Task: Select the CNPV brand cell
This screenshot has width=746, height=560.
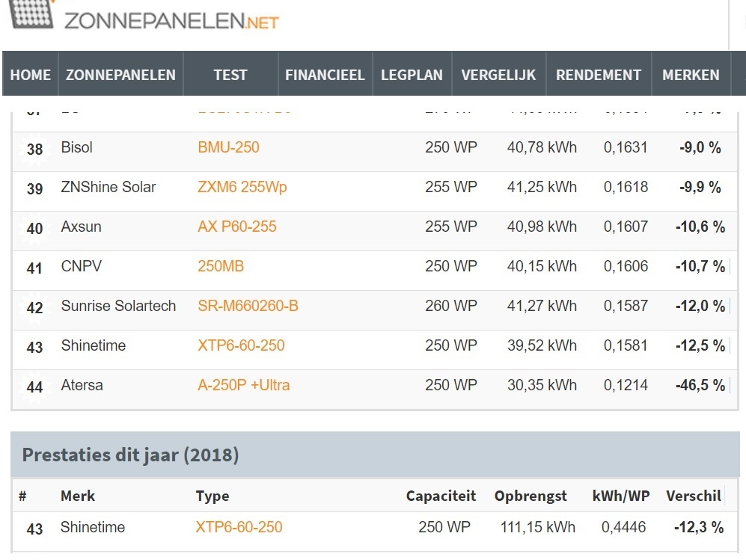Action: [x=82, y=266]
